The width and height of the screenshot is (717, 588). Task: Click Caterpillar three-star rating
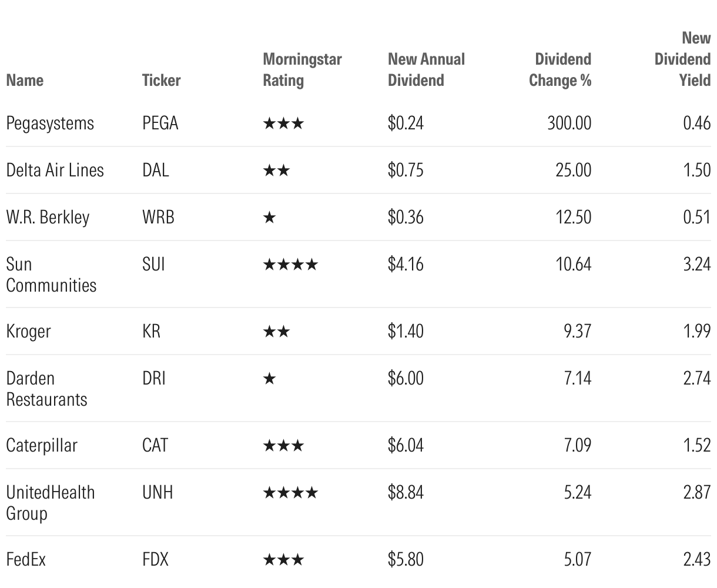pyautogui.click(x=283, y=446)
